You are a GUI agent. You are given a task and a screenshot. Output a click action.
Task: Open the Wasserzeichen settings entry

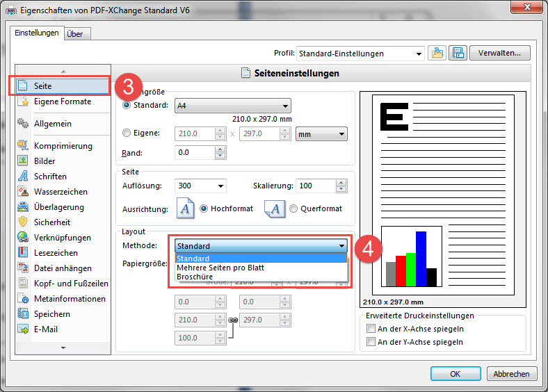click(x=63, y=192)
